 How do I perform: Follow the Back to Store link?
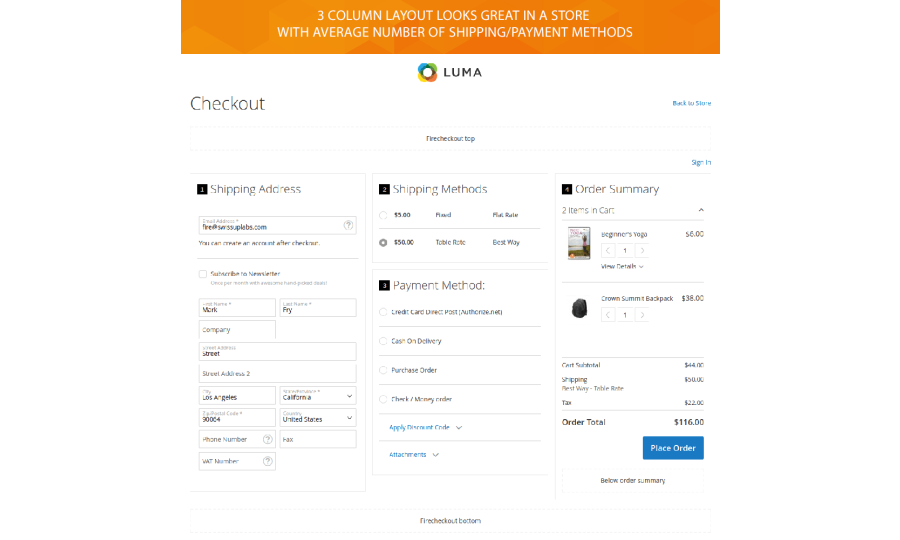pos(692,103)
